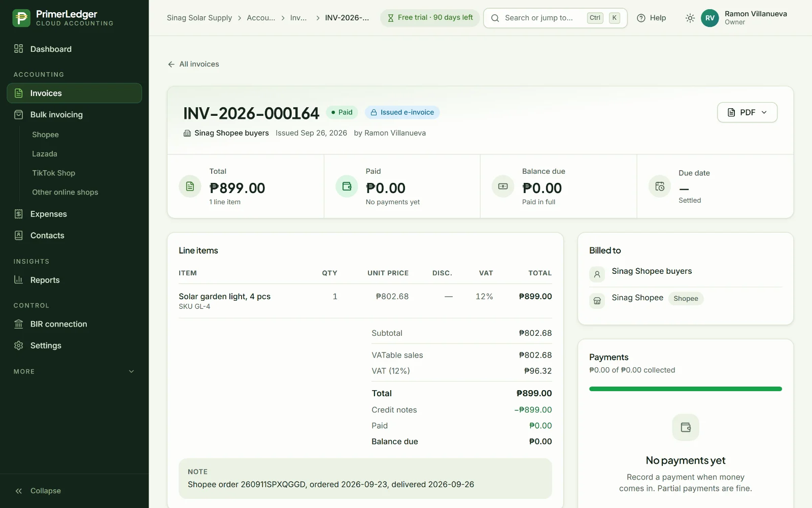This screenshot has width=812, height=508.
Task: Click Sinag Solar Supply breadcrumb
Action: [x=199, y=18]
